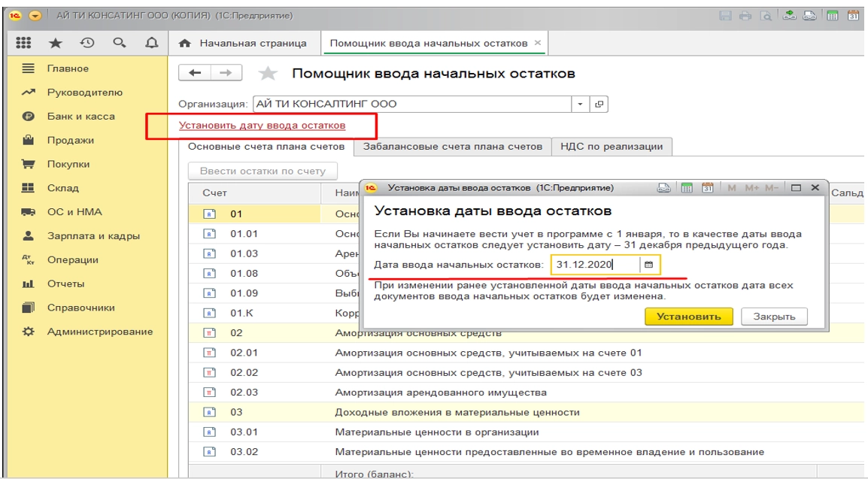Go forward with the right arrow button
The image size is (868, 479).
click(x=226, y=73)
